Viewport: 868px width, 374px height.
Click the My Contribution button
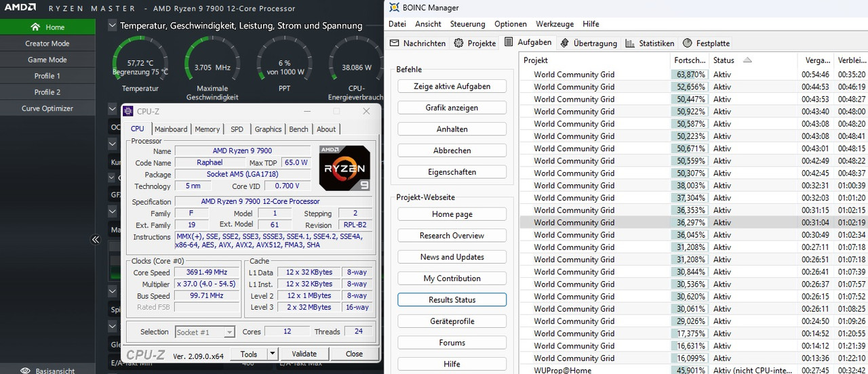pos(452,278)
